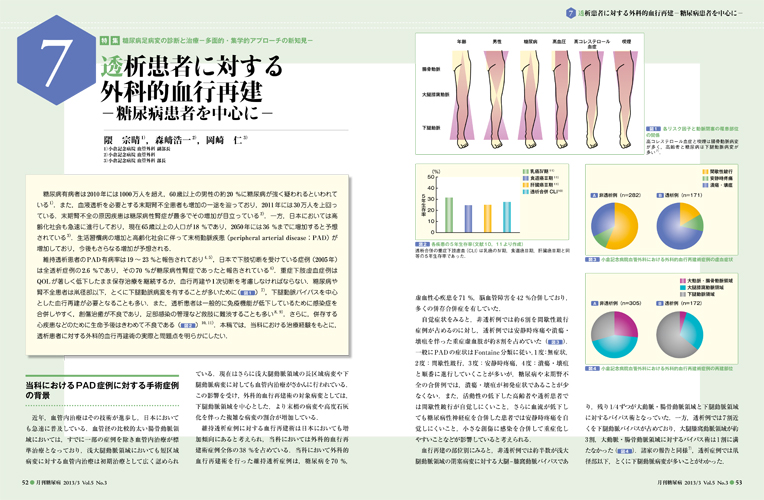Click the Figure 3 pie chart labeled 非透析例 (n=282)
The width and height of the screenshot is (764, 500).
614,226
